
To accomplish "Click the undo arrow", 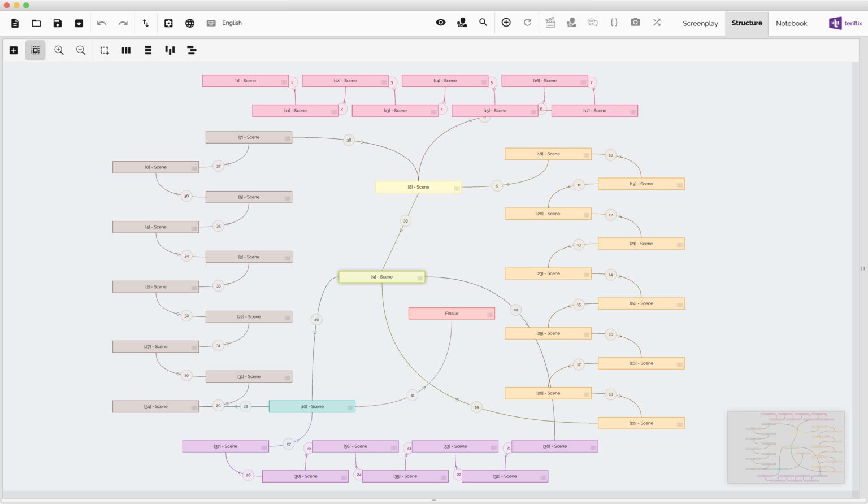I will coord(102,23).
